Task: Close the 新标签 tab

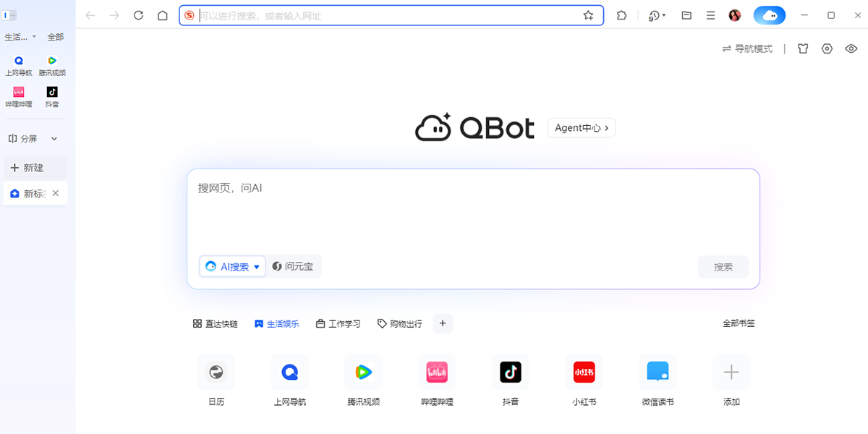Action: pyautogui.click(x=56, y=193)
